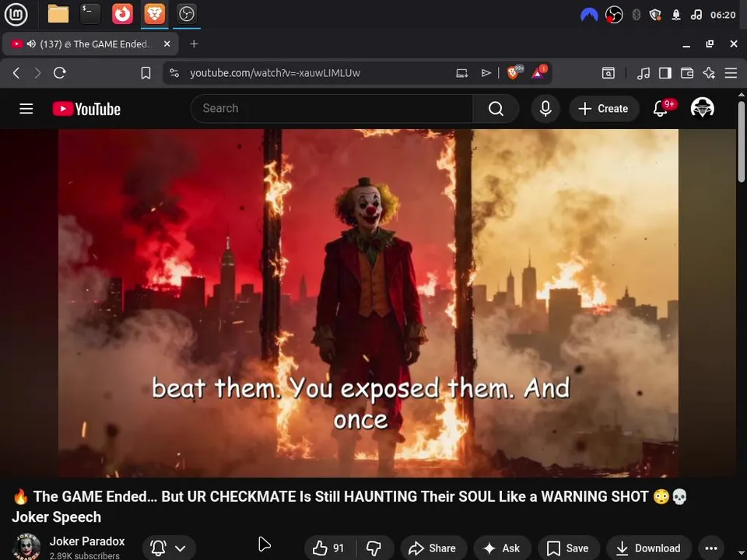Open the Brave main hamburger menu
The width and height of the screenshot is (747, 560).
731,73
